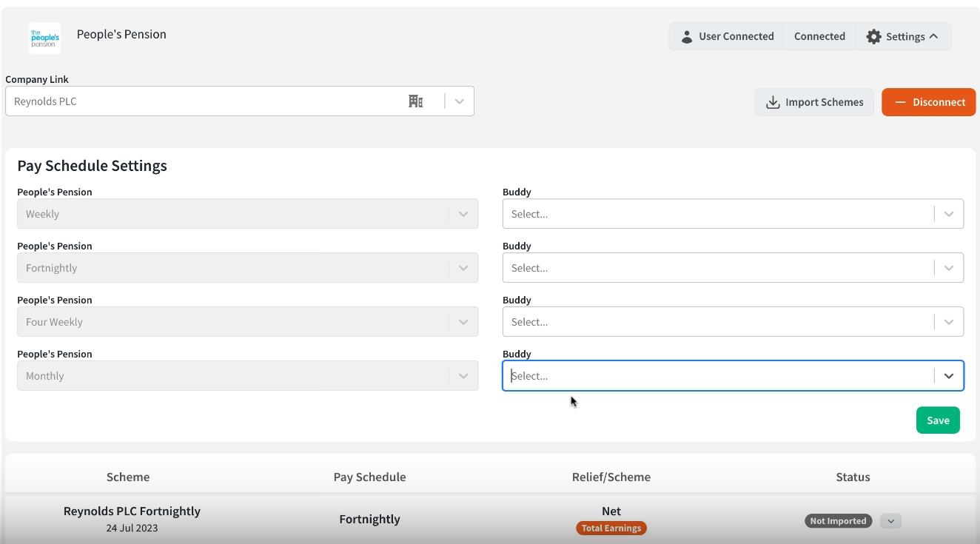Click the Status column header

853,477
